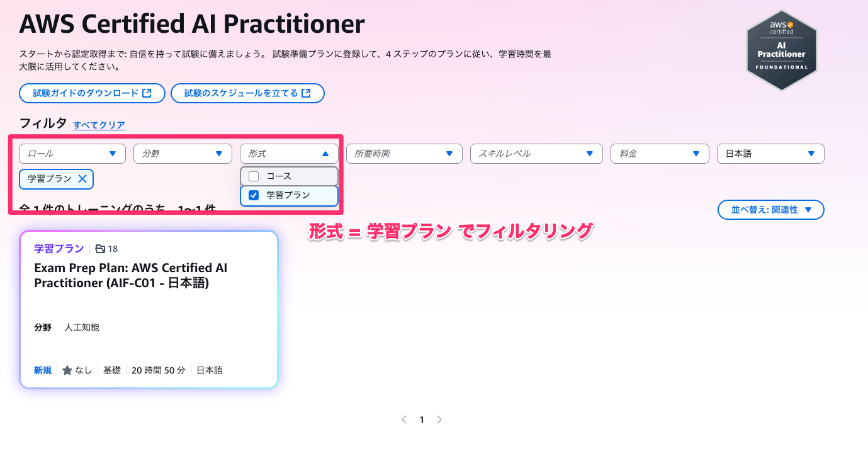Uncheck the 学習プラン checkbox option

click(254, 195)
